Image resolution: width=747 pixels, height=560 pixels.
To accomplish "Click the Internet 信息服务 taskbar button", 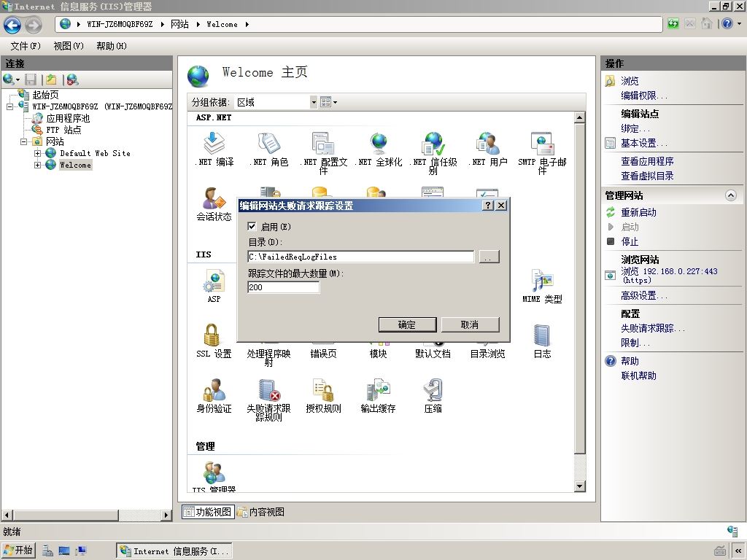I will click(174, 551).
